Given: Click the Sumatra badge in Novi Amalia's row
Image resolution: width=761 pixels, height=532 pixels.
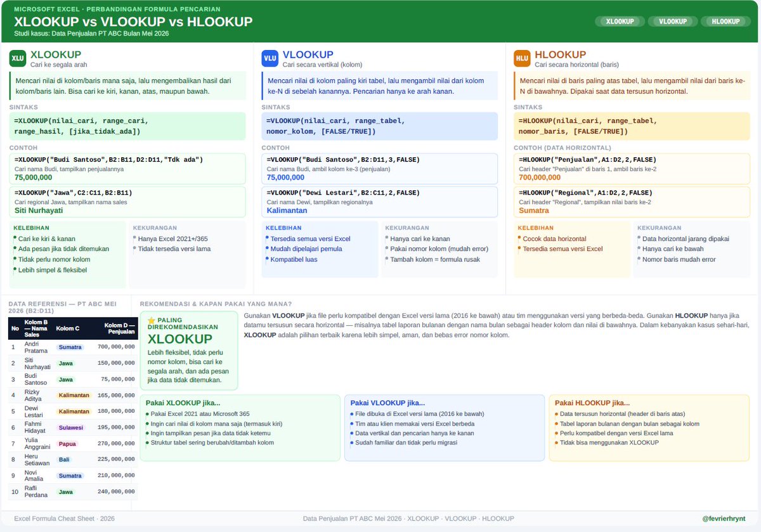Looking at the screenshot, I should [x=70, y=476].
